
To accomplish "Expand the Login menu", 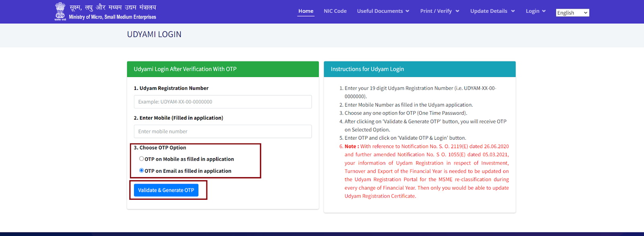I will point(536,11).
